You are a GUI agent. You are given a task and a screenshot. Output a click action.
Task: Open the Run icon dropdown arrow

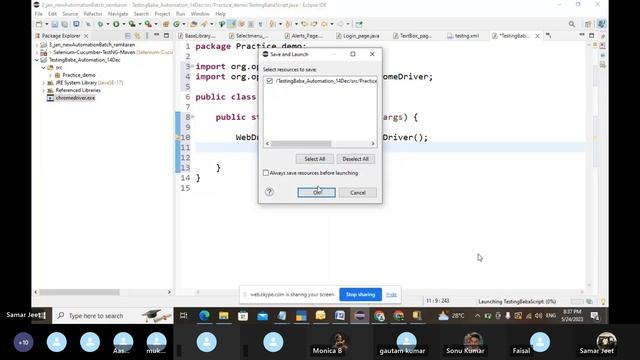pyautogui.click(x=124, y=24)
